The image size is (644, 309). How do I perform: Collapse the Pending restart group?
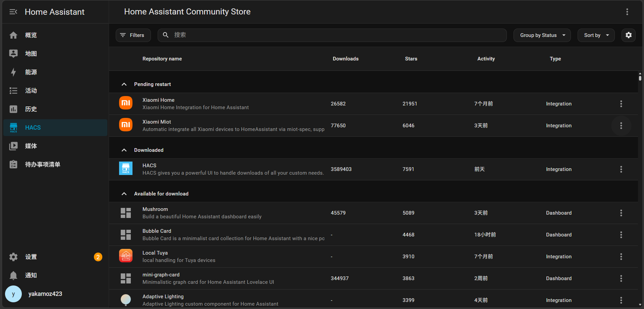click(124, 84)
